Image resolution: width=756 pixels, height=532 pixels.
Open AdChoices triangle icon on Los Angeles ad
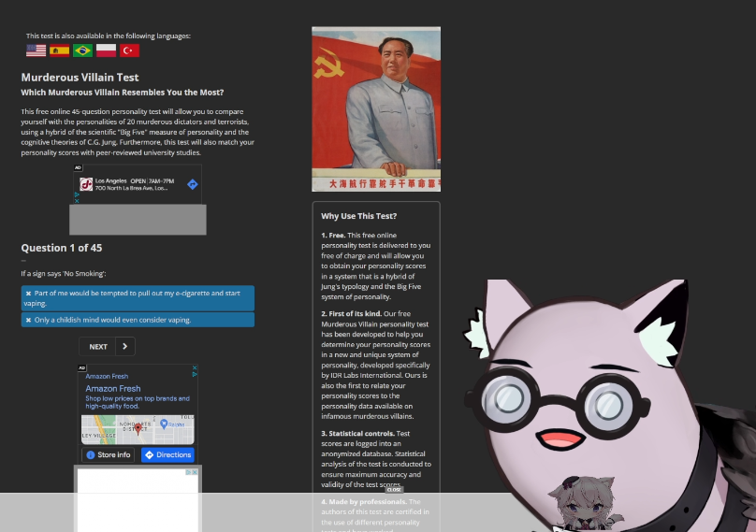(x=77, y=194)
